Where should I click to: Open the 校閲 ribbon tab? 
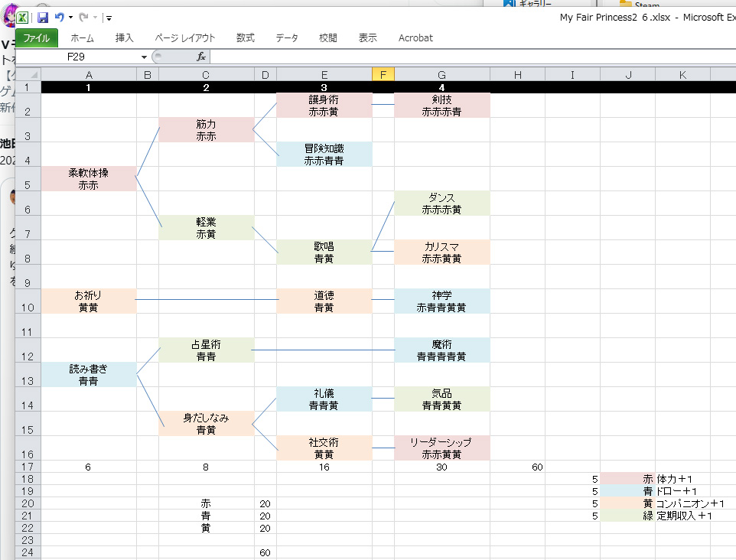click(x=327, y=38)
